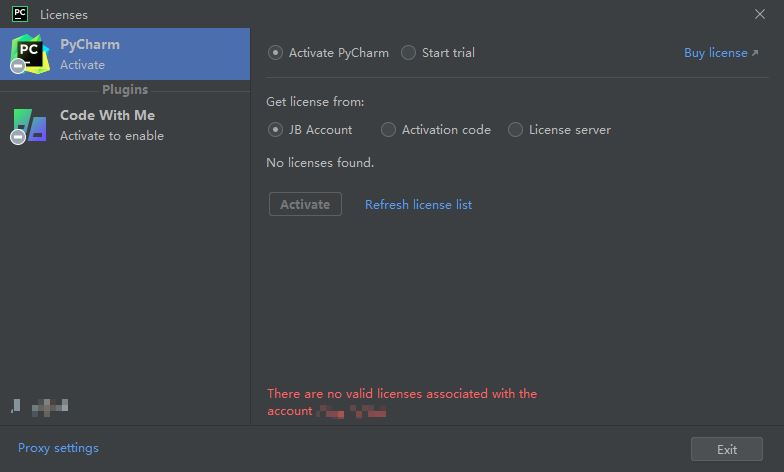Click the Code With Me plugin icon
Viewport: 784px width, 472px height.
tap(30, 125)
